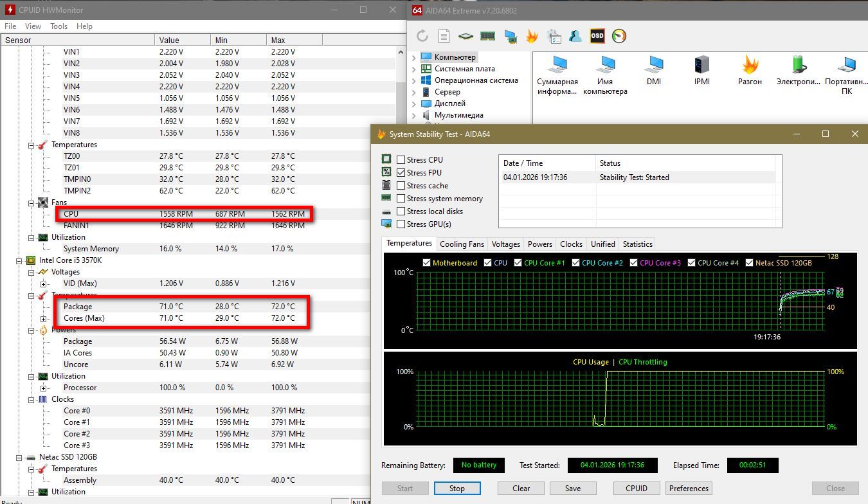Open the Tools menu in HWMonitor

[59, 26]
